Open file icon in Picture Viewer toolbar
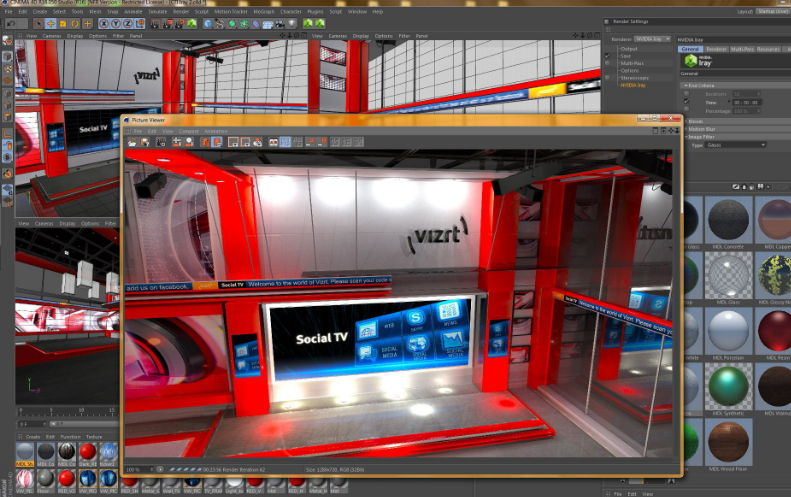791x497 pixels. [132, 142]
